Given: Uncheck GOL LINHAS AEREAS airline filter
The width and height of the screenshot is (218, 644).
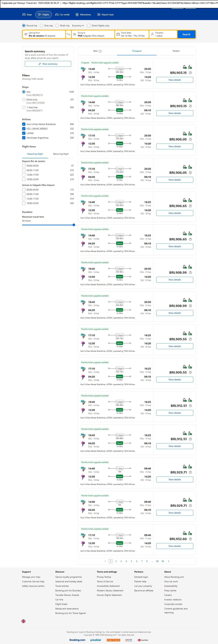Looking at the screenshot, I should coord(24,129).
